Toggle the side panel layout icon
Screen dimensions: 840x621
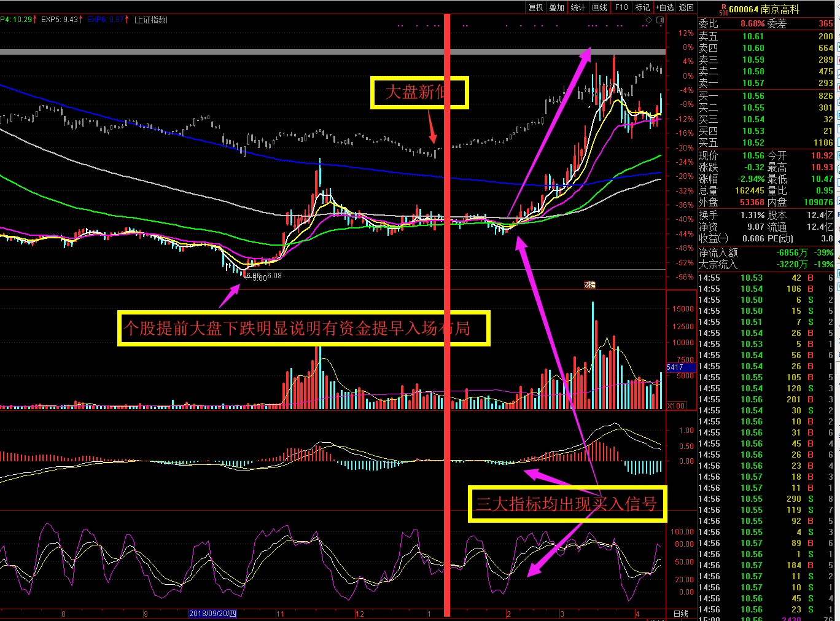(x=660, y=20)
